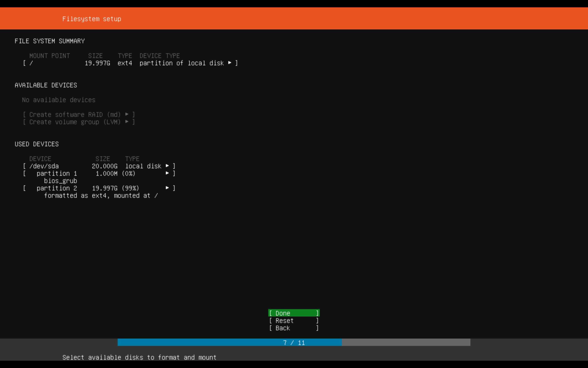Viewport: 588px width, 368px height.
Task: Click the arrow on the /dev/sda row
Action: 167,166
